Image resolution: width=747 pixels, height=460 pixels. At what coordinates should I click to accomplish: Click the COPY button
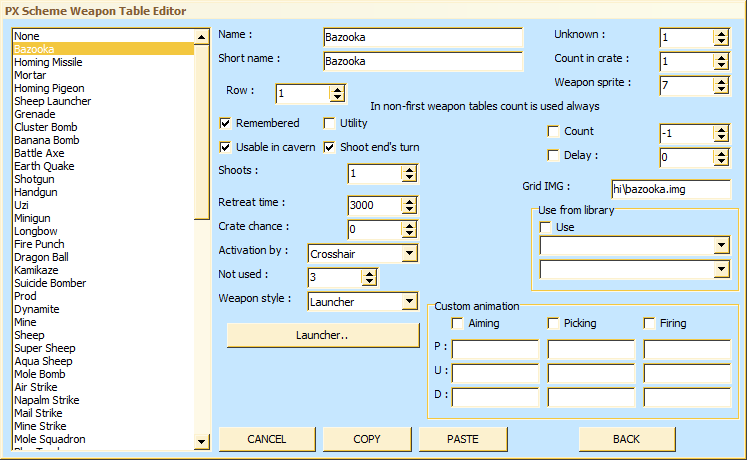(x=367, y=439)
